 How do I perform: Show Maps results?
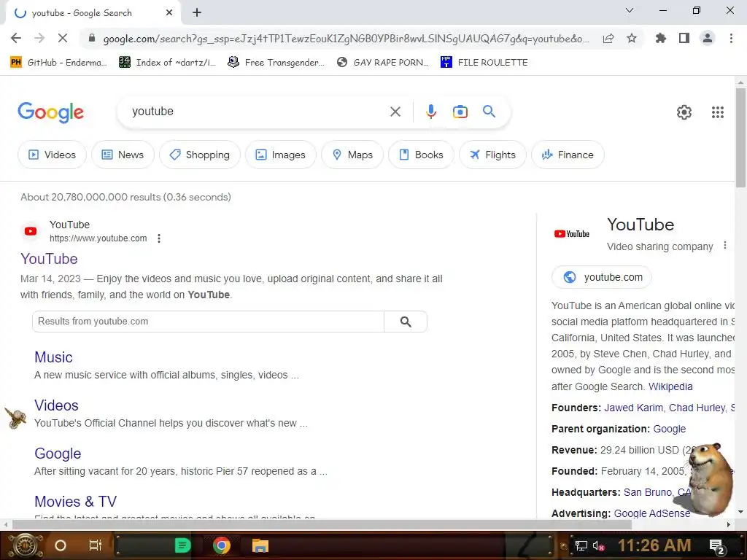tap(352, 155)
